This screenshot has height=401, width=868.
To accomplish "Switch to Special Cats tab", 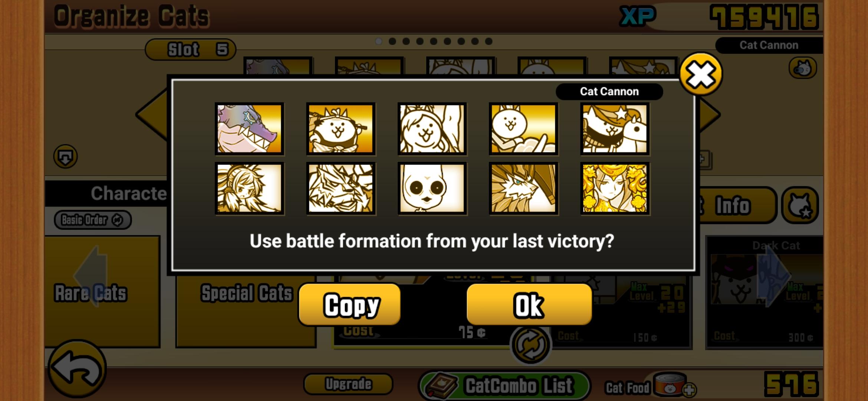I will tap(246, 292).
